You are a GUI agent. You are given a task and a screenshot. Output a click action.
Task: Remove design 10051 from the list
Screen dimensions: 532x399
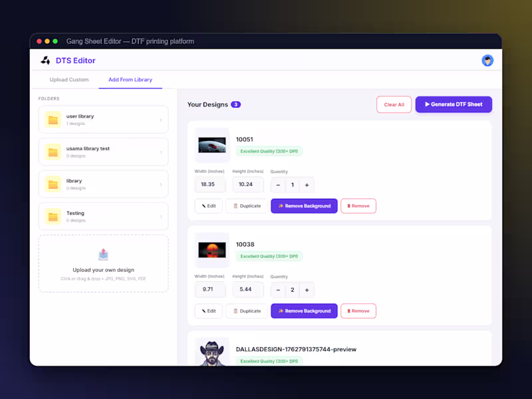[x=358, y=206]
